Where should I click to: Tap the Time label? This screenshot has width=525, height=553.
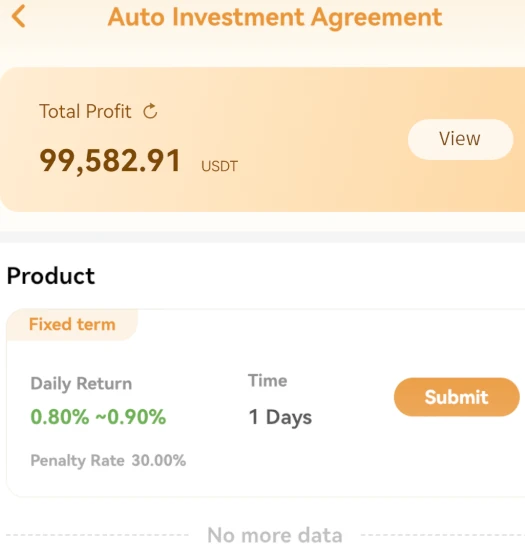pos(268,381)
